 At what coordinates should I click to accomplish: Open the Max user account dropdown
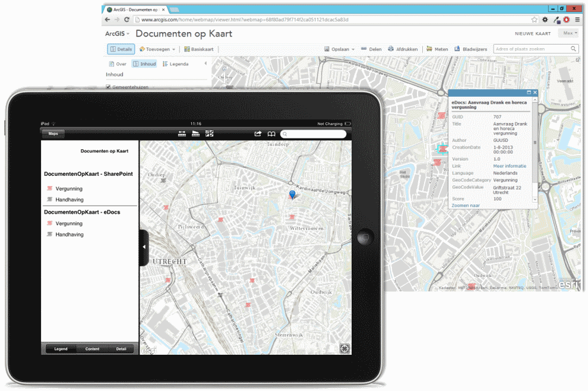[x=570, y=33]
